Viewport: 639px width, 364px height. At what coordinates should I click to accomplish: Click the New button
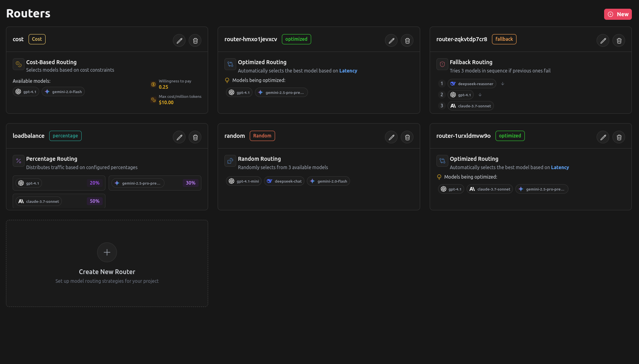click(x=618, y=14)
